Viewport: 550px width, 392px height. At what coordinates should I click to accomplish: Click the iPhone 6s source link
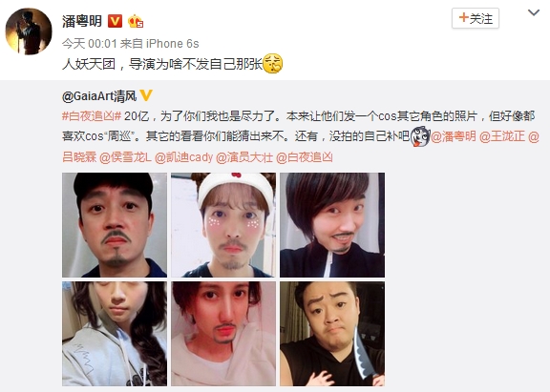point(172,44)
